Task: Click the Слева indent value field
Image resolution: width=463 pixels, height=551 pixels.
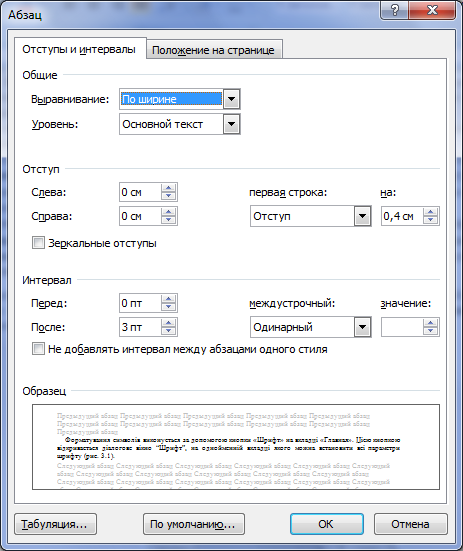Action: 140,192
